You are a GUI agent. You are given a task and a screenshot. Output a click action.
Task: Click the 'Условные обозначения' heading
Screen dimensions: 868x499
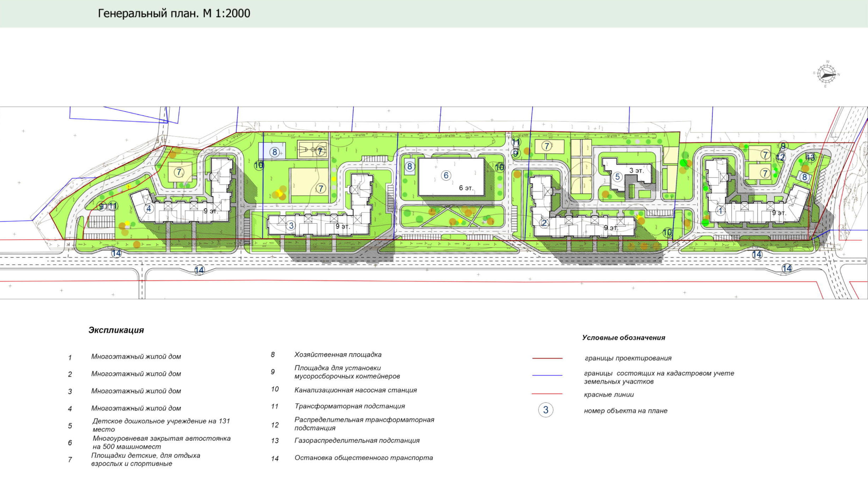tap(623, 338)
